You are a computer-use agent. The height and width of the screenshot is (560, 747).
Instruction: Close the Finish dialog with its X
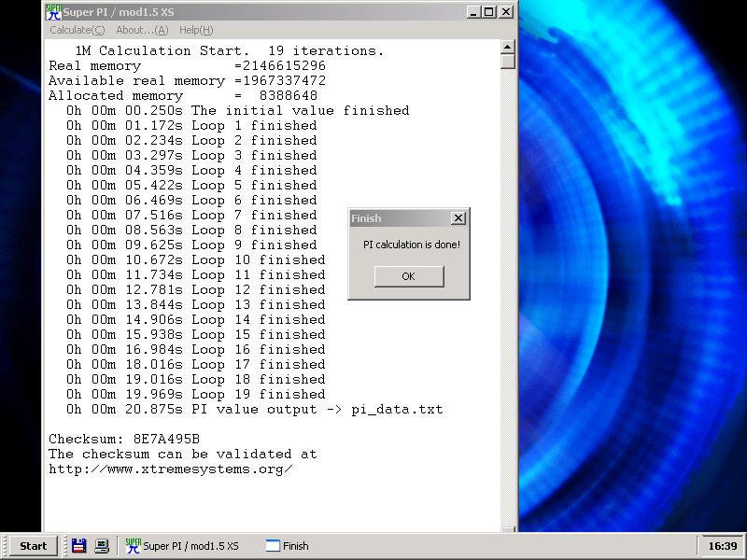(x=458, y=218)
